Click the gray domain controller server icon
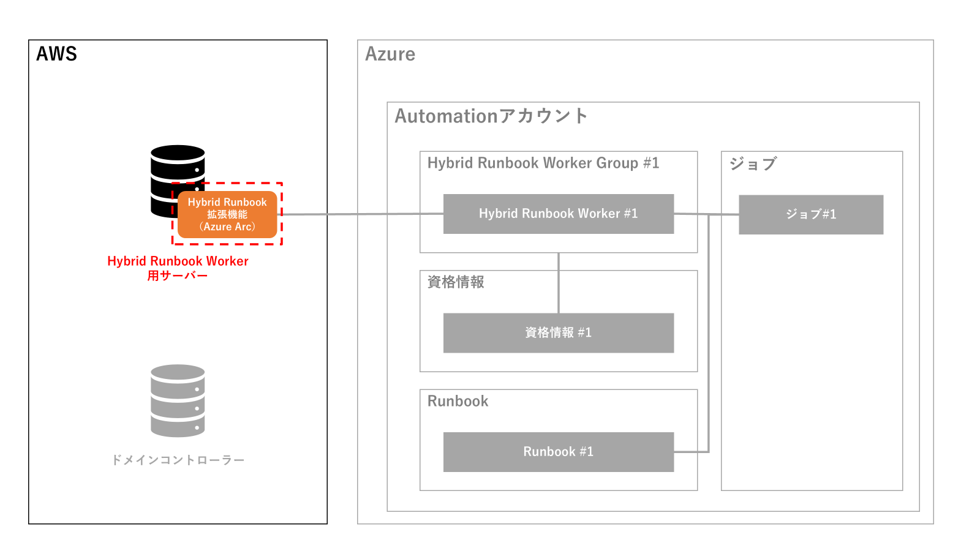The image size is (980, 551). pos(178,401)
